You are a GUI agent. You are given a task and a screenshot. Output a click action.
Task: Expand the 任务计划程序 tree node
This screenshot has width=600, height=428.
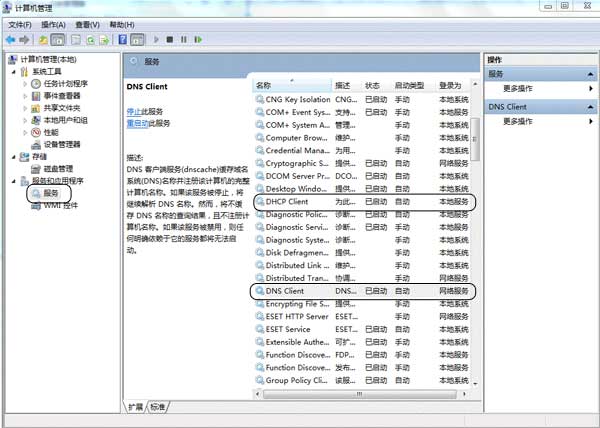coord(25,84)
